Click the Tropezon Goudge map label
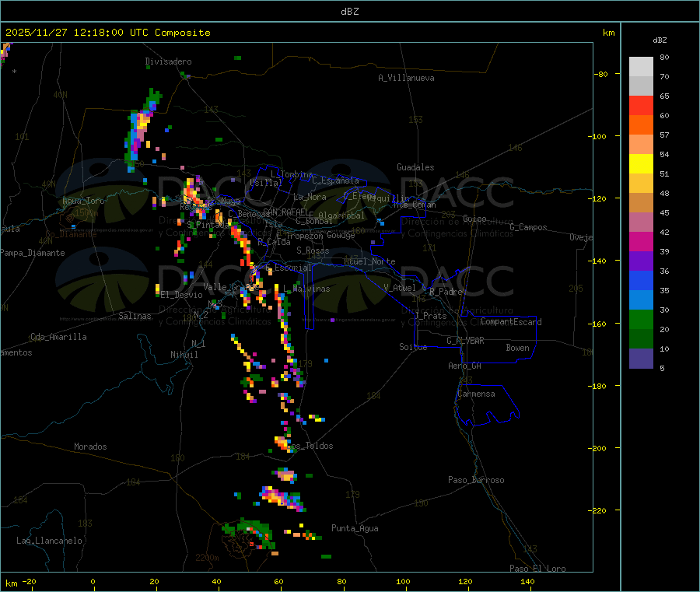 click(320, 235)
